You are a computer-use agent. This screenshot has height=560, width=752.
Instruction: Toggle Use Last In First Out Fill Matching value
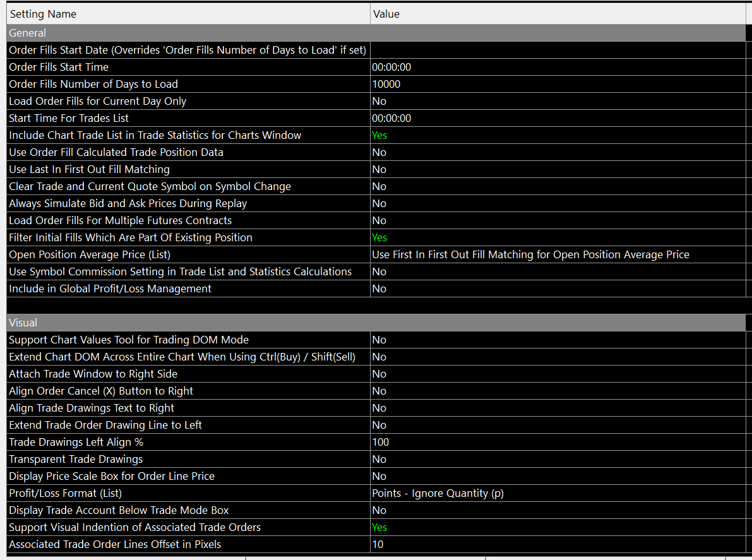pos(558,169)
